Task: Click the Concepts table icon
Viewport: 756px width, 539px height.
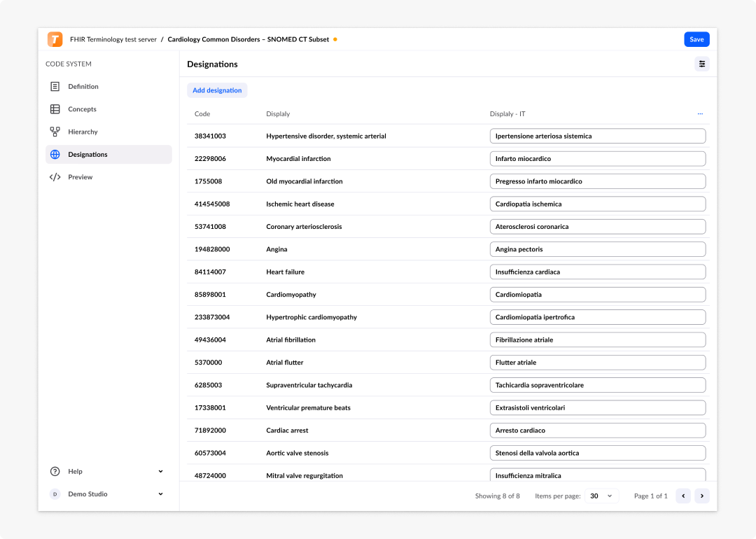Action: click(x=55, y=109)
